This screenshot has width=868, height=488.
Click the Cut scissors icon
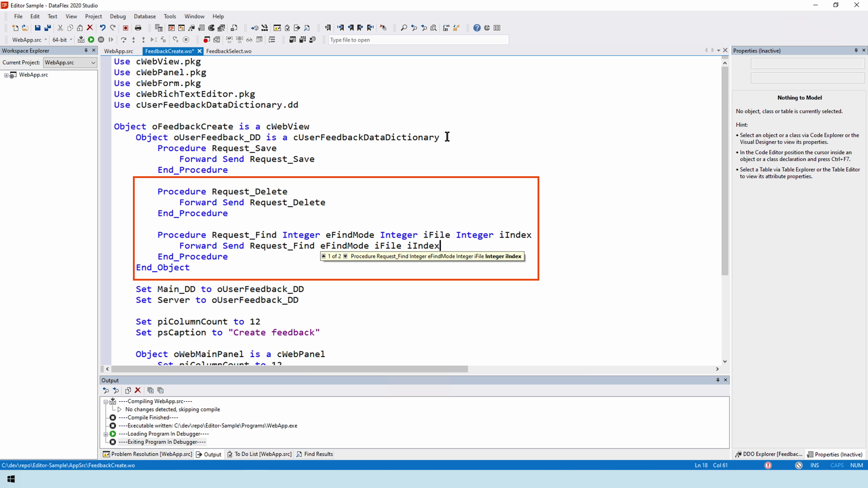point(60,28)
